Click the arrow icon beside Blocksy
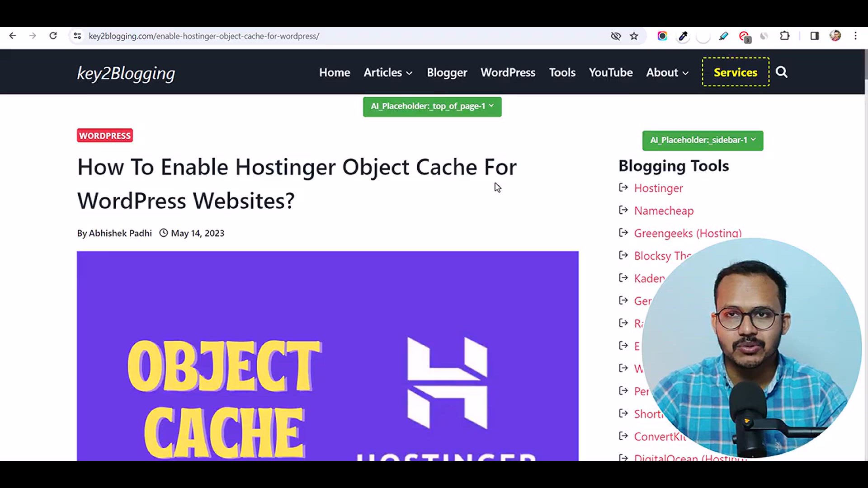Viewport: 868px width, 488px height. click(x=623, y=255)
